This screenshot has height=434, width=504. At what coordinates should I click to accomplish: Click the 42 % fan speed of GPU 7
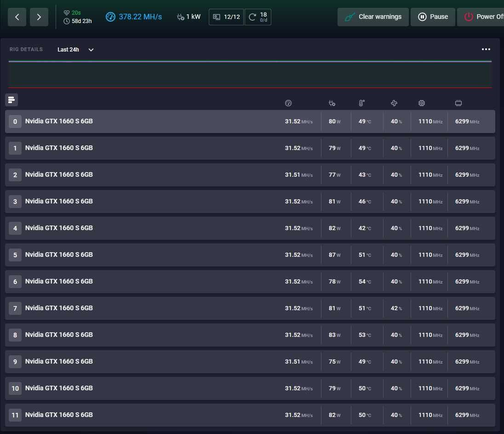point(396,308)
